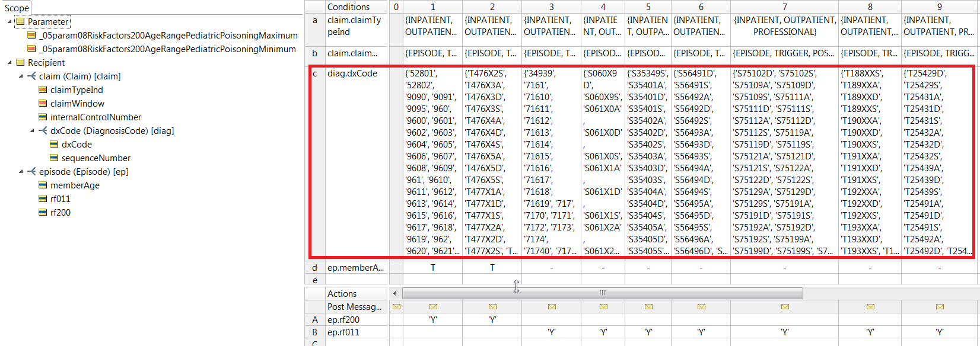Collapse the Parameter tree node

9,22
